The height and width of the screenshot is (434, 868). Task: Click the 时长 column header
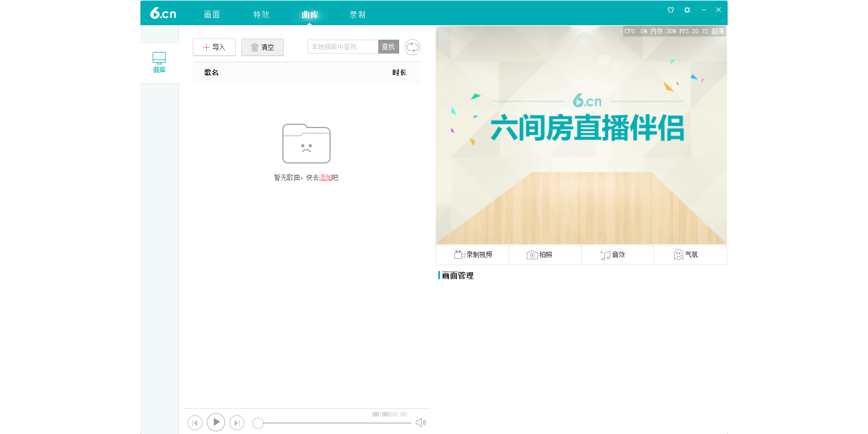click(399, 72)
